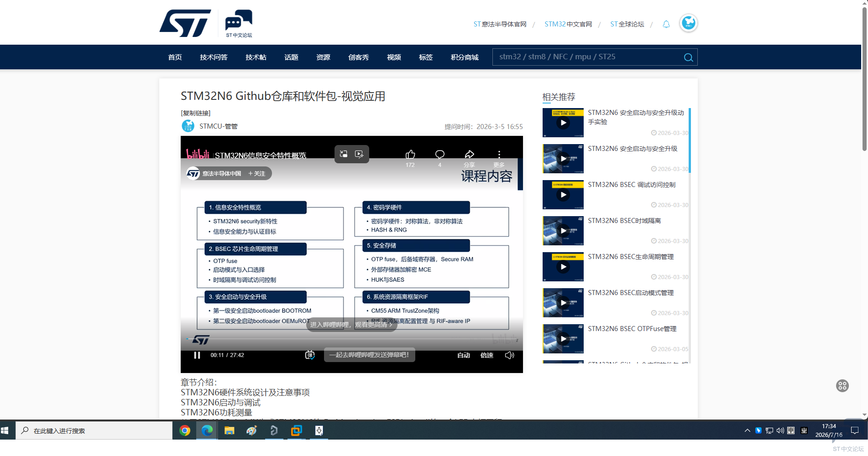Focus the Windows taskbar search box
Image resolution: width=868 pixels, height=456 pixels.
click(x=94, y=430)
